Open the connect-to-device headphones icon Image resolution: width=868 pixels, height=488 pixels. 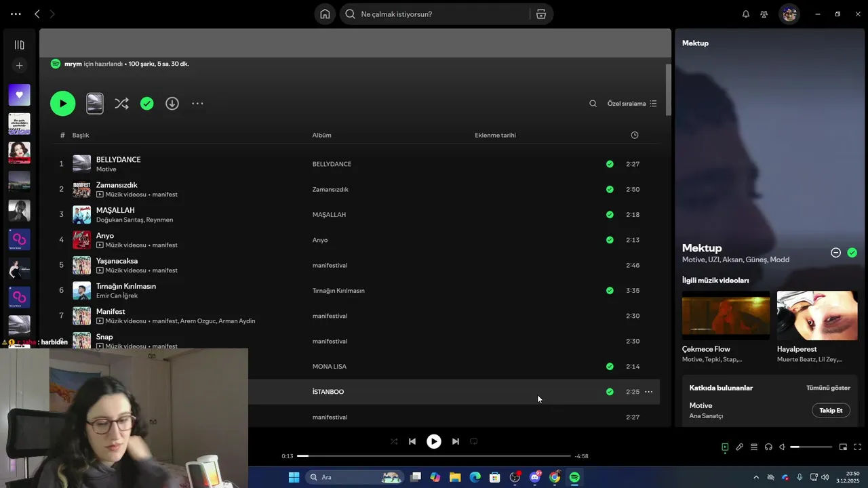click(768, 447)
